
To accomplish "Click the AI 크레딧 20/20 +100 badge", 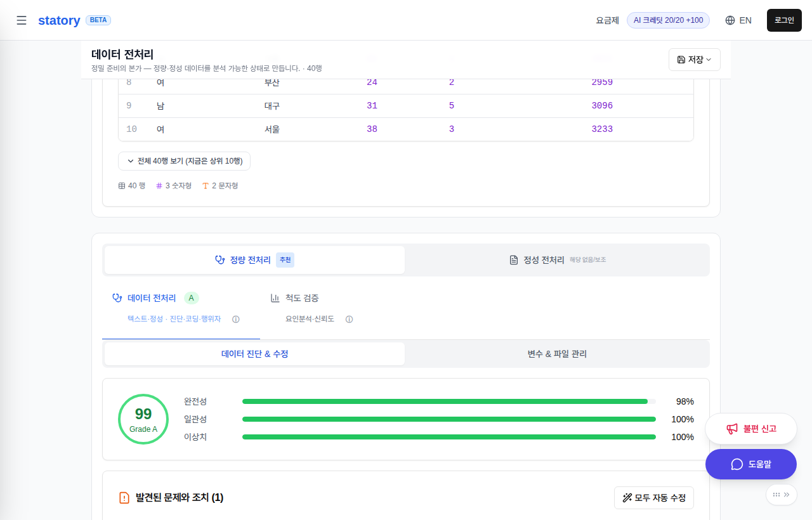I will (668, 20).
